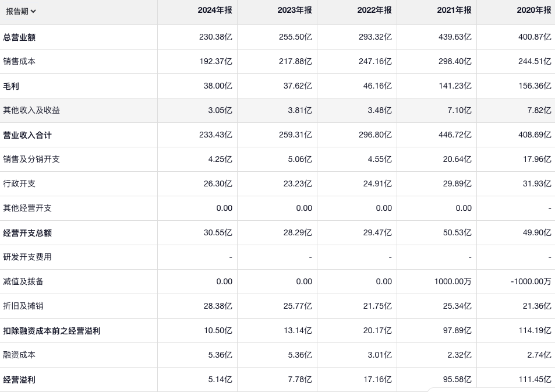Click the 2022年报 column header
This screenshot has width=555, height=392.
click(x=374, y=10)
